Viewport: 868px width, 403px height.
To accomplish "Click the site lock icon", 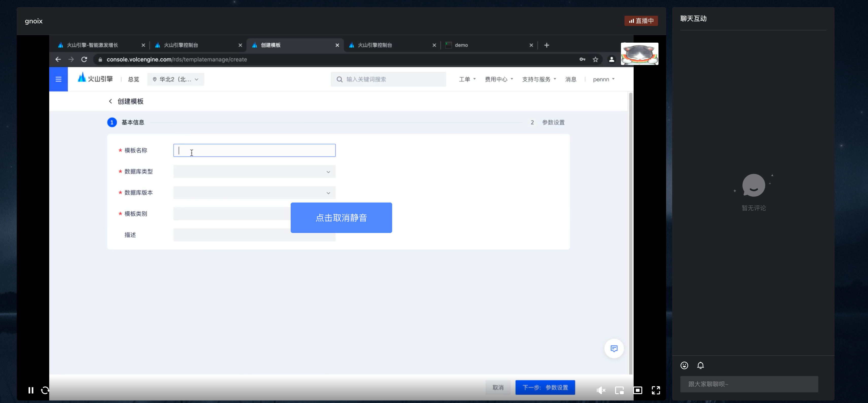I will pyautogui.click(x=100, y=59).
